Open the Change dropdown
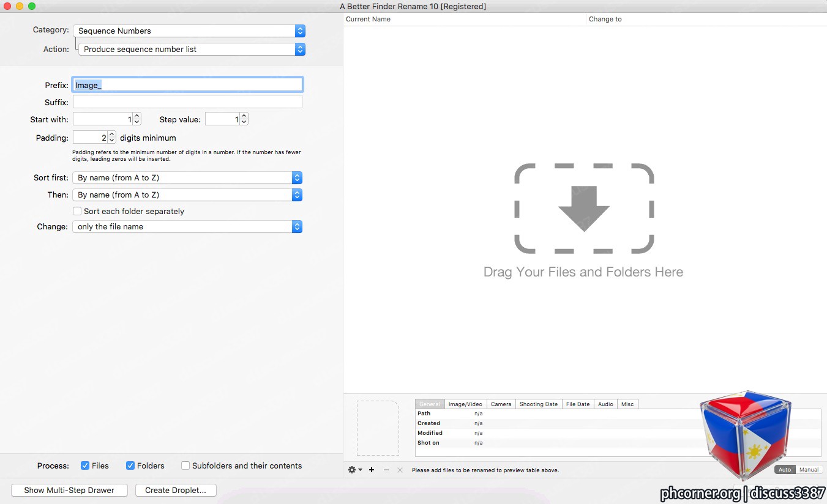 pyautogui.click(x=187, y=226)
